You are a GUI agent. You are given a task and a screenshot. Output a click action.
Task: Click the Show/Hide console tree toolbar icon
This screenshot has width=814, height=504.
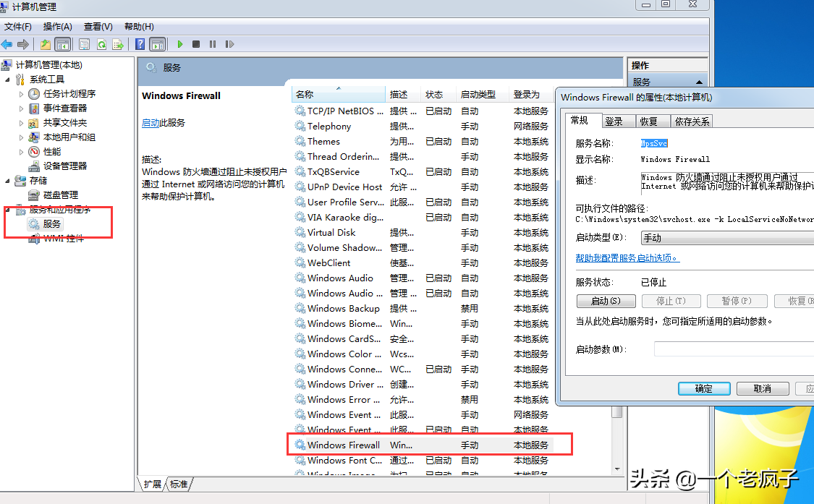click(63, 45)
